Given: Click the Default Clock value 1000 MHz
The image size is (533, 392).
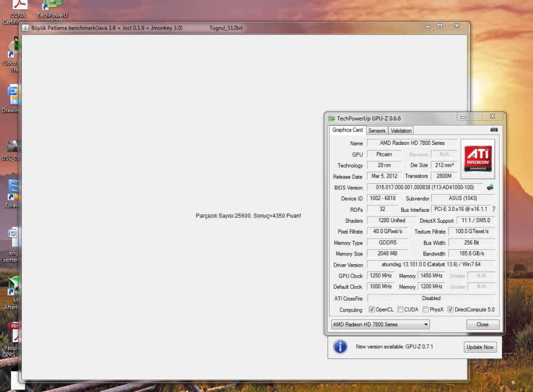Looking at the screenshot, I should coord(381,286).
